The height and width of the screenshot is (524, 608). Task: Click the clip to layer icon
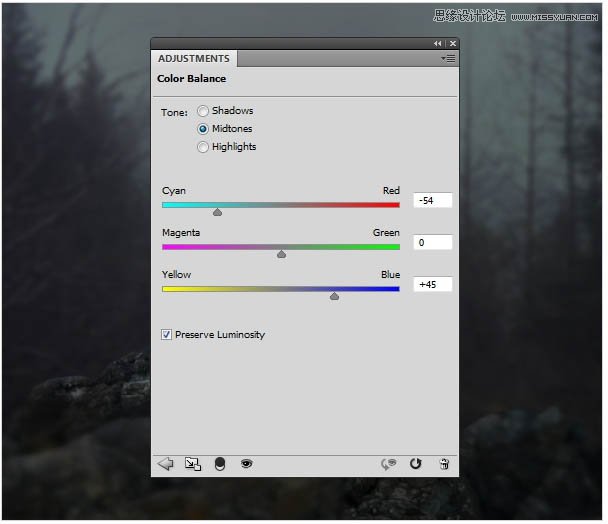(x=220, y=464)
